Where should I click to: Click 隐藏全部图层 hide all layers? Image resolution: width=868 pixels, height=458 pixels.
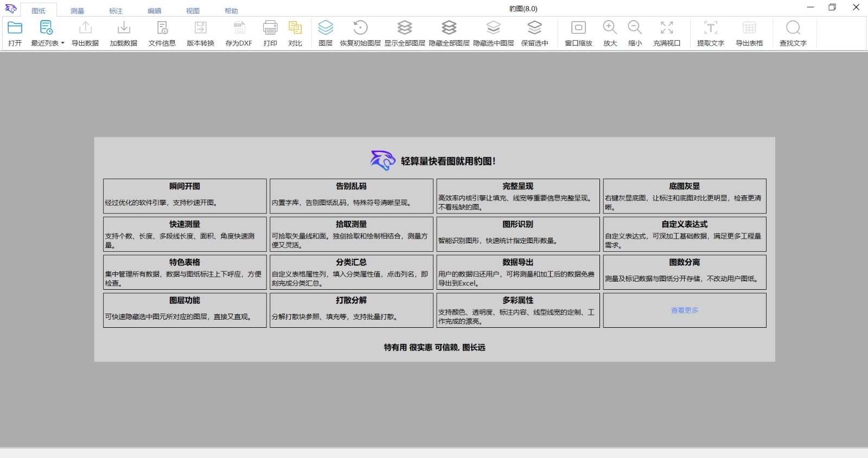[x=449, y=28]
